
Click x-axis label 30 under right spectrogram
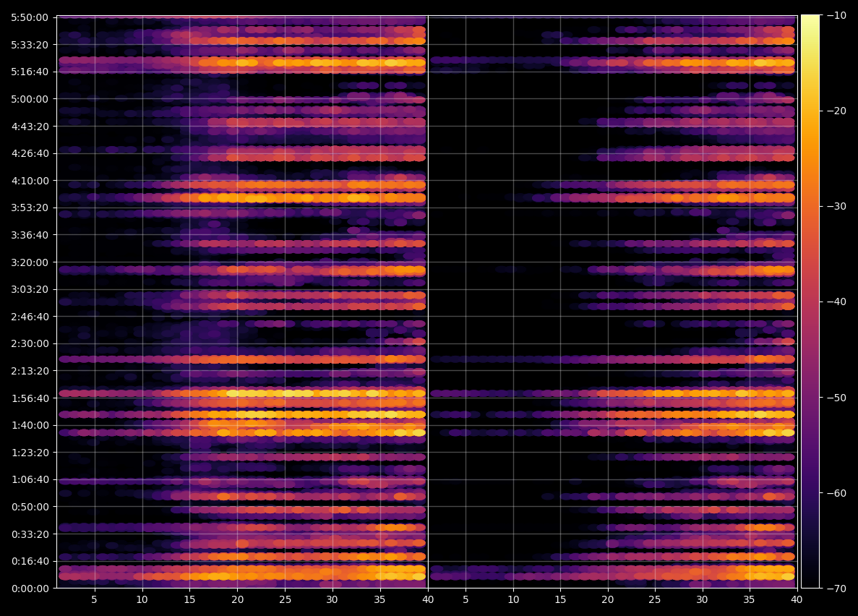pyautogui.click(x=702, y=599)
